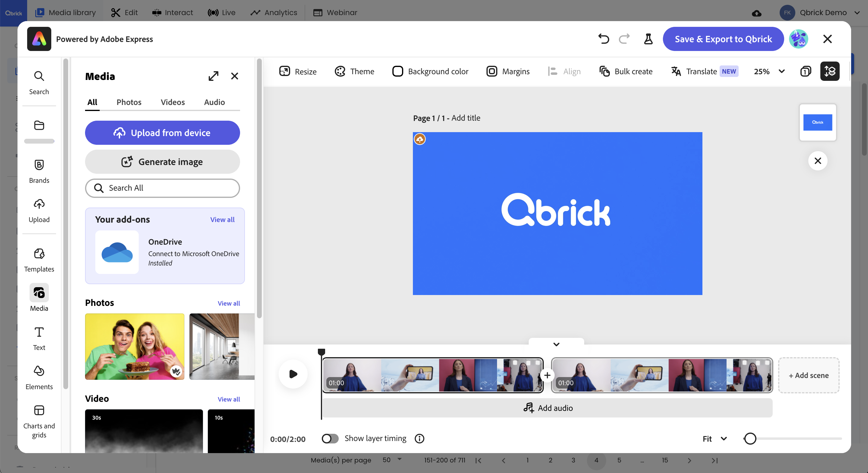This screenshot has width=868, height=473.
Task: Click the timeline zoom slider handle
Action: pyautogui.click(x=750, y=439)
